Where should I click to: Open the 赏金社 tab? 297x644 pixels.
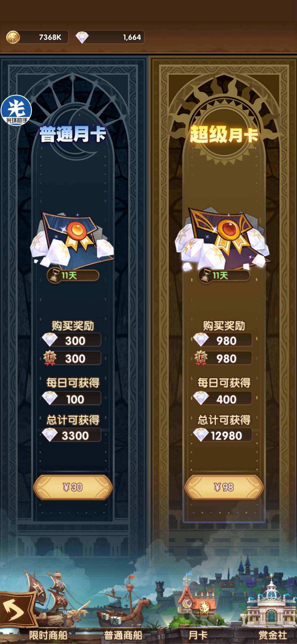[x=273, y=635]
